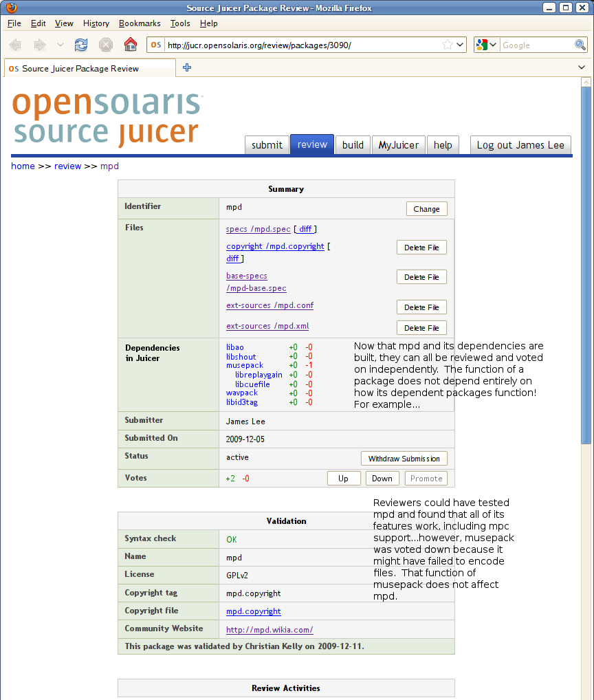
Task: Click the search magnifier icon
Action: click(x=580, y=45)
